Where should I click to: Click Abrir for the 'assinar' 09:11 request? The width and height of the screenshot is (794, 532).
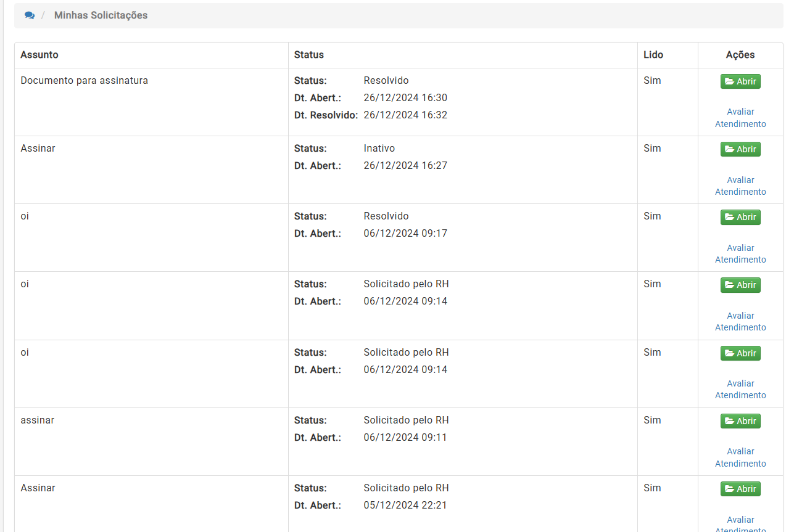coord(740,421)
